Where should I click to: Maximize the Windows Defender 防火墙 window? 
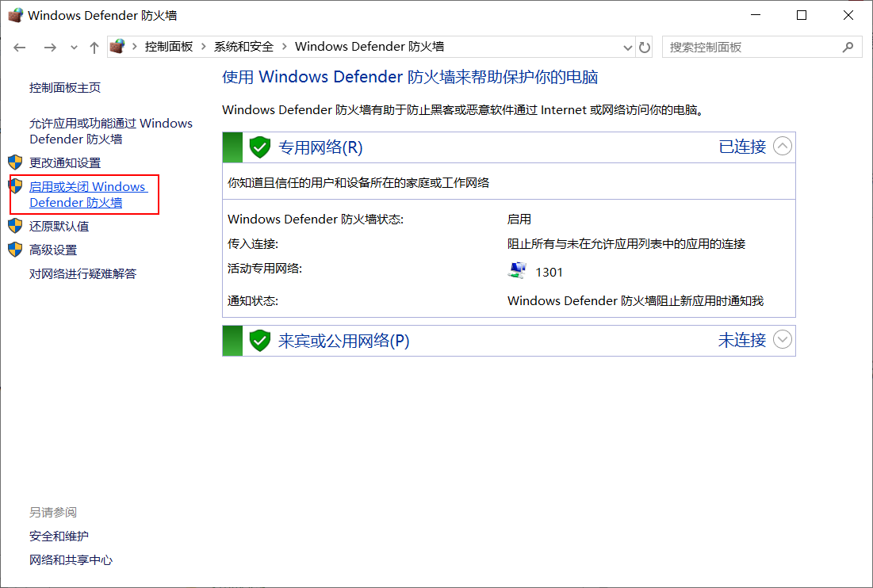point(802,15)
